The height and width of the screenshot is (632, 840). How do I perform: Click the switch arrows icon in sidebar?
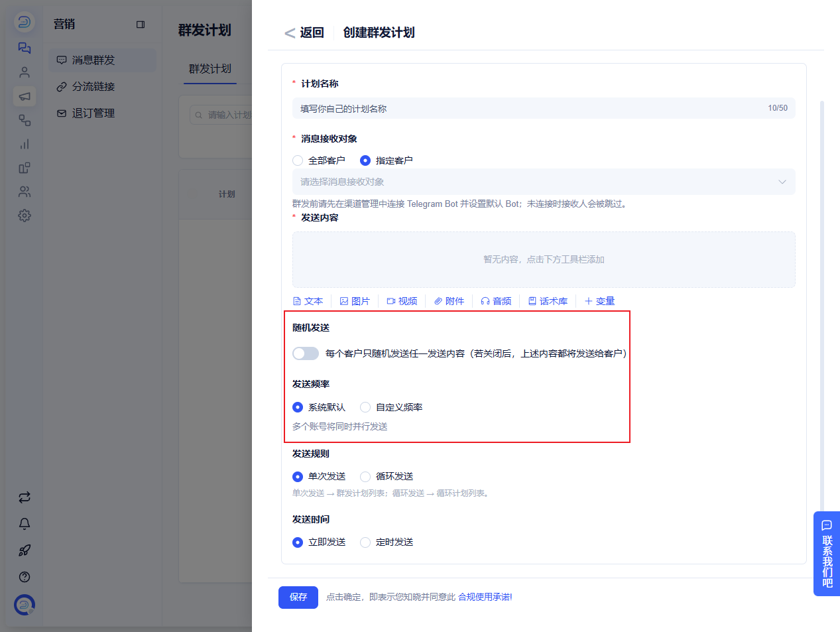click(25, 497)
